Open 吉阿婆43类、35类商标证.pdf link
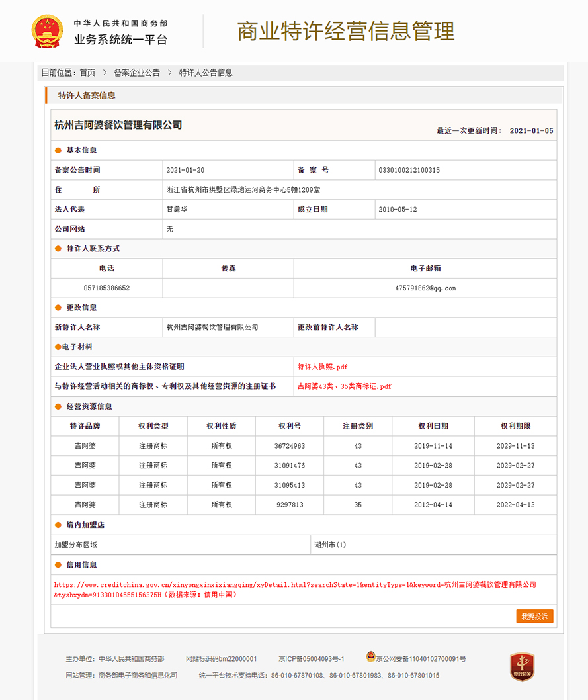Viewport: 588px width, 700px height. click(x=344, y=386)
